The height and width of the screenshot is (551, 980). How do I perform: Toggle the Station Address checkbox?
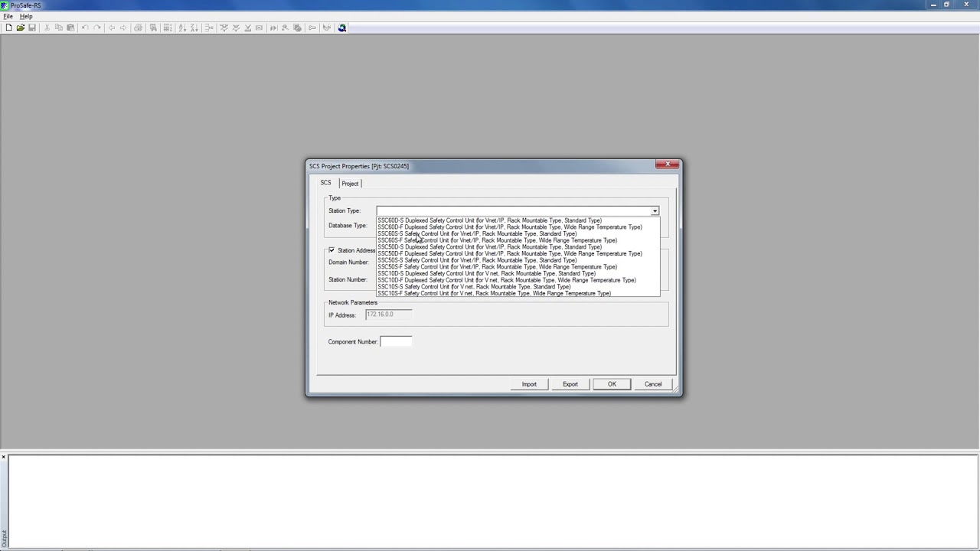[332, 250]
